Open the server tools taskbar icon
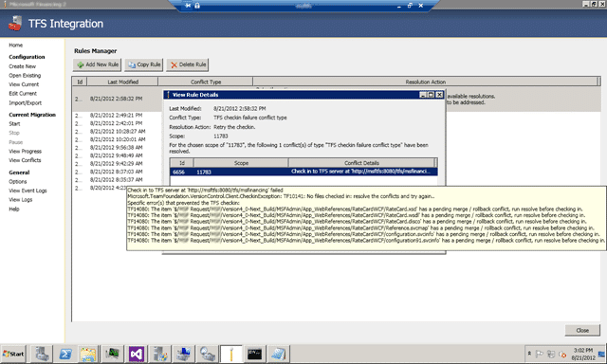Viewport: 607px width, 364px height. 160,354
